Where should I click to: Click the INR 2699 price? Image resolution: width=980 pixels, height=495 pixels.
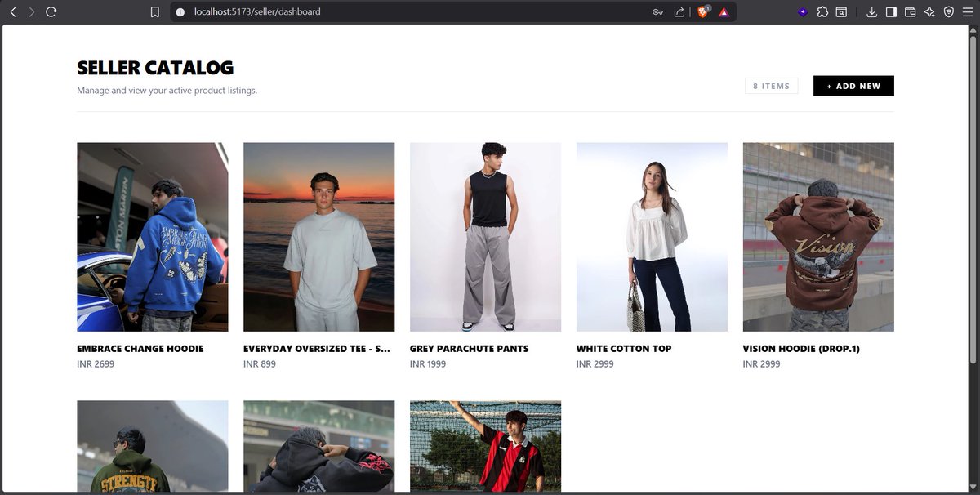coord(96,364)
